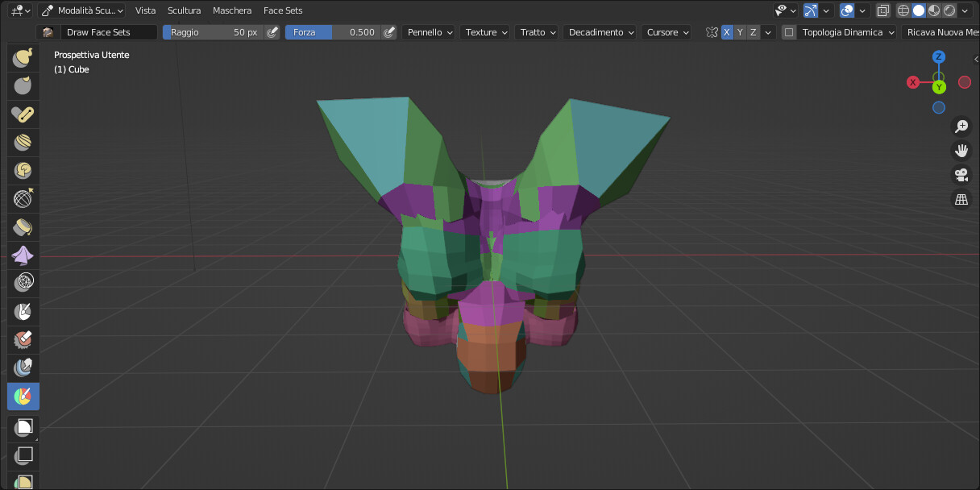Click the Forza strength slider
Viewport: 980px width, 490px height.
(332, 32)
